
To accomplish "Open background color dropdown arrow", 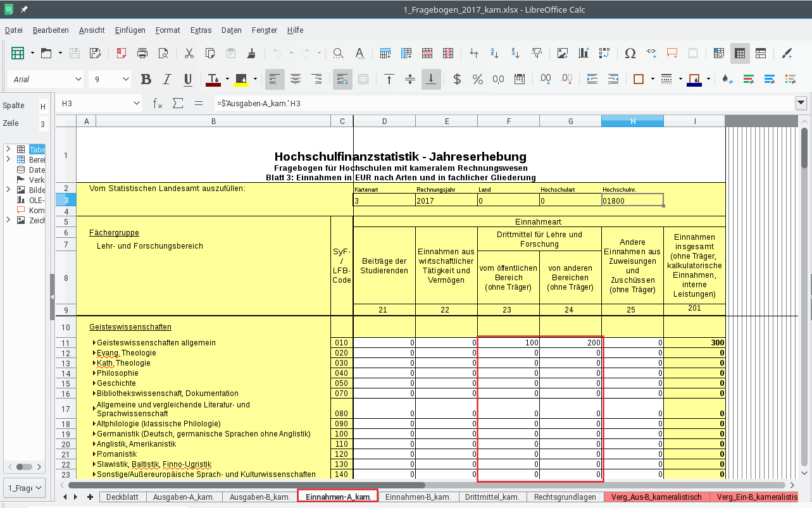I will coord(255,79).
